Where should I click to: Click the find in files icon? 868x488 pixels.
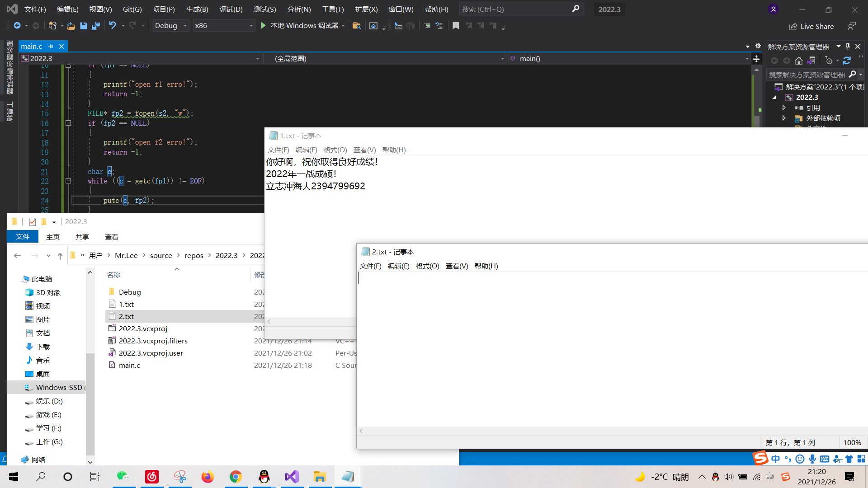(x=356, y=26)
